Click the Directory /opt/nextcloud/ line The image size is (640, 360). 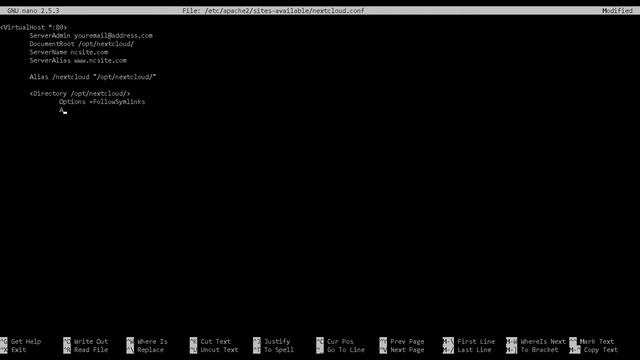click(80, 93)
